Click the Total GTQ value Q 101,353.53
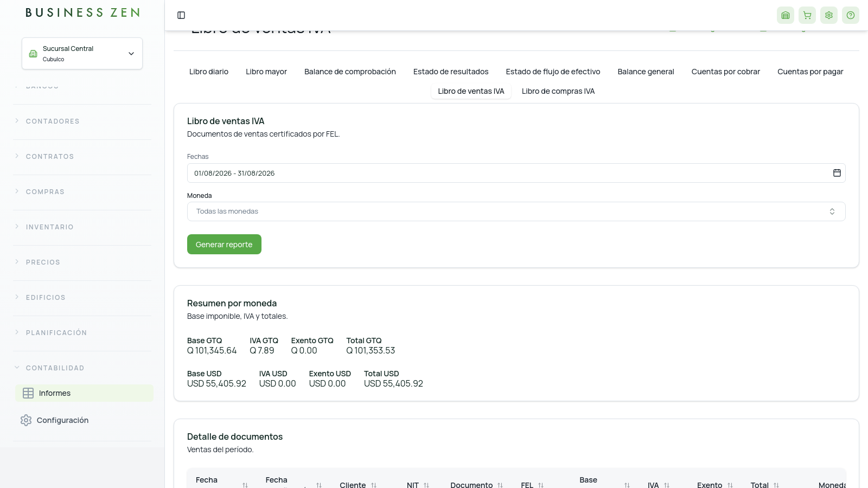The image size is (868, 488). tap(371, 351)
